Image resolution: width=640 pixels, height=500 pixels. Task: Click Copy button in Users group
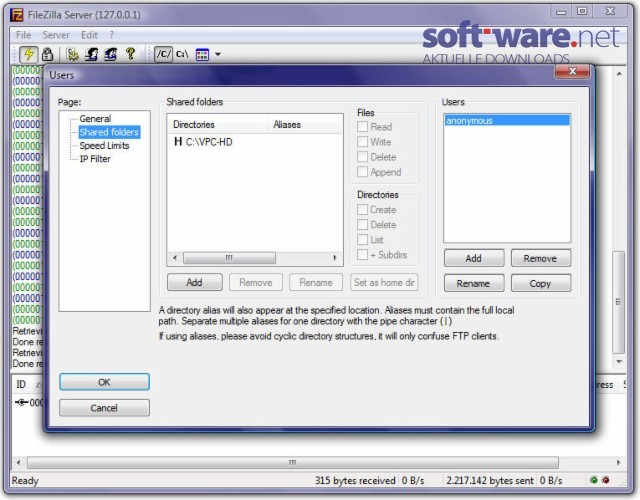(541, 283)
